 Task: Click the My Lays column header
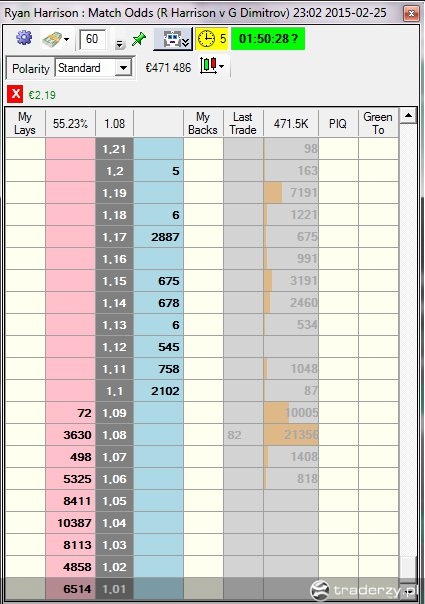coord(25,123)
